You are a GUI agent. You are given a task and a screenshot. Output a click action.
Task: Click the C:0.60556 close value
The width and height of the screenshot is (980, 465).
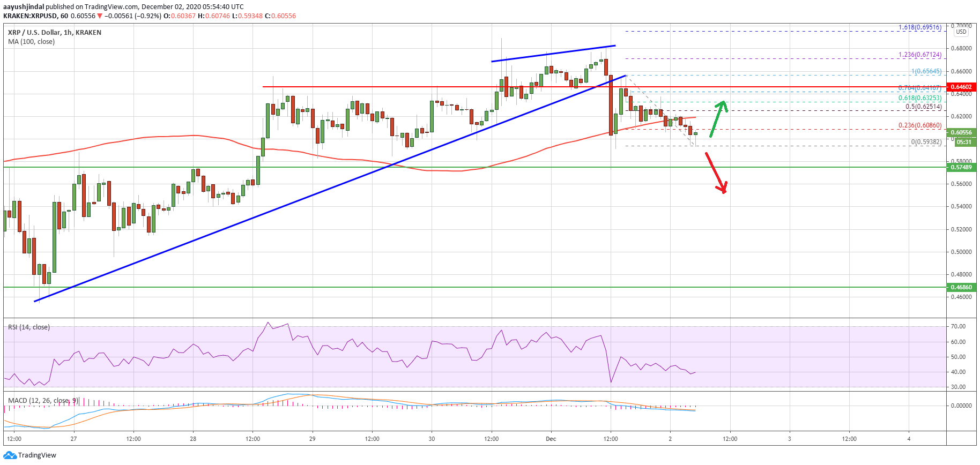pos(280,16)
